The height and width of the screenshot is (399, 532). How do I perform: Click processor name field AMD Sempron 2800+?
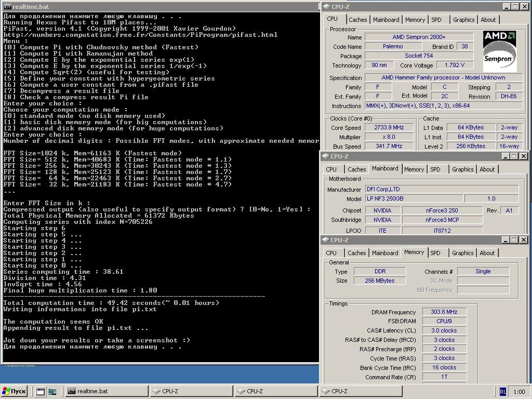point(419,37)
